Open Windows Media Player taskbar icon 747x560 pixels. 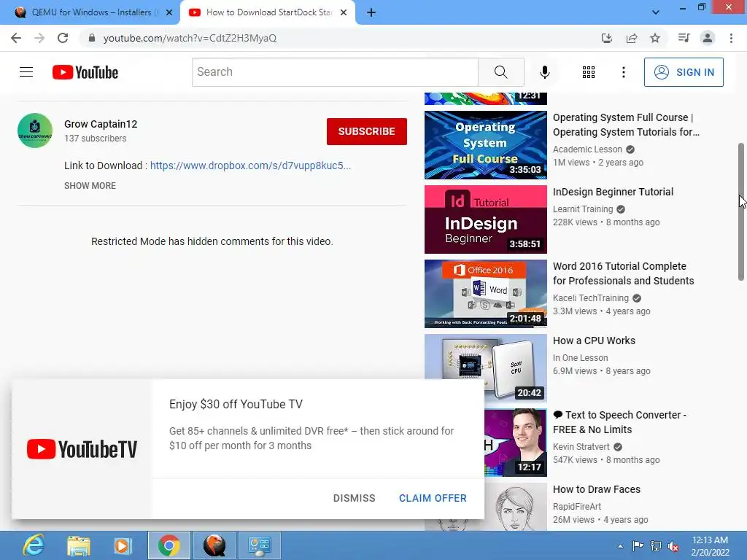point(123,545)
